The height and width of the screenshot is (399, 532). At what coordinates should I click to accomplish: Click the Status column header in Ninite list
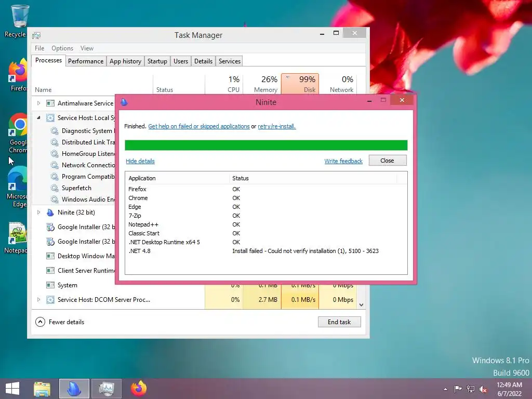click(313, 178)
